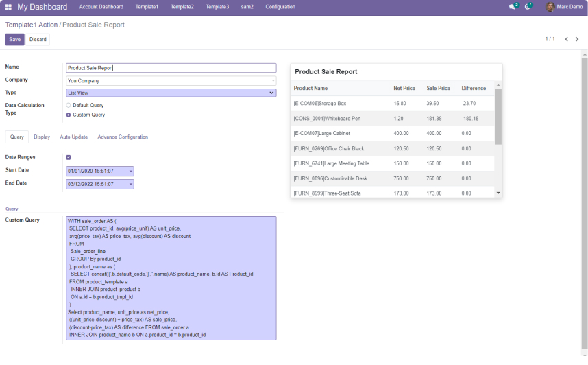Select Custom Query radio button
The height and width of the screenshot is (365, 588).
point(69,115)
